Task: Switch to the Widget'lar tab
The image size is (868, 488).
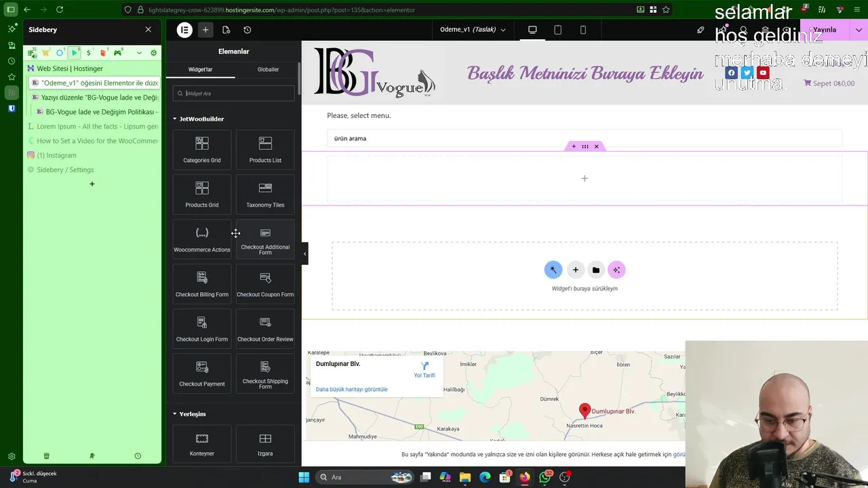Action: (201, 69)
